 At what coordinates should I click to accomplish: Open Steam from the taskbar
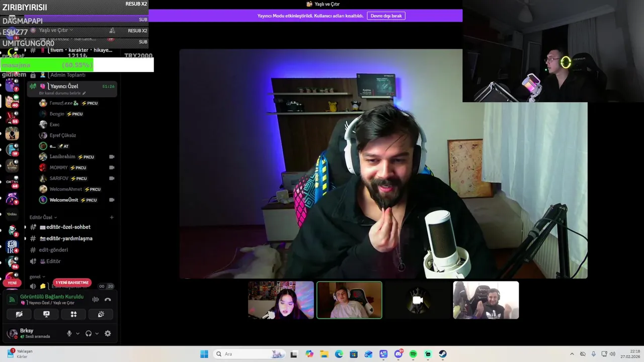pyautogui.click(x=443, y=354)
